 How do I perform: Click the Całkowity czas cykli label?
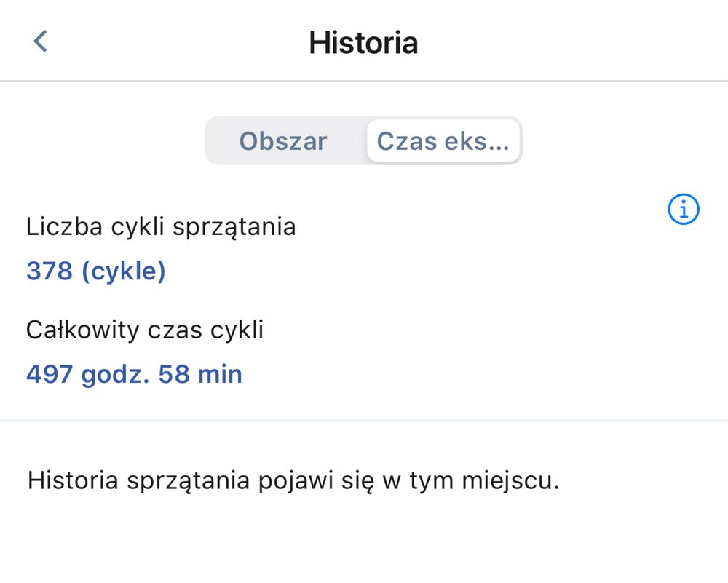click(145, 330)
